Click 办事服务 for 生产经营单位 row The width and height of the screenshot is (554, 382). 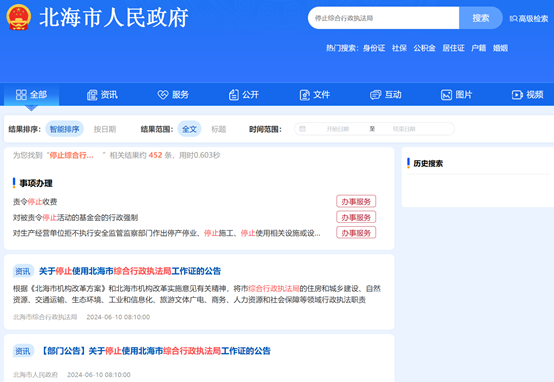(356, 233)
